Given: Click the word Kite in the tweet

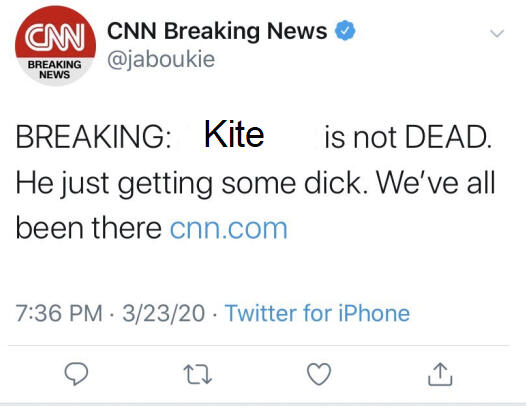Looking at the screenshot, I should (234, 134).
